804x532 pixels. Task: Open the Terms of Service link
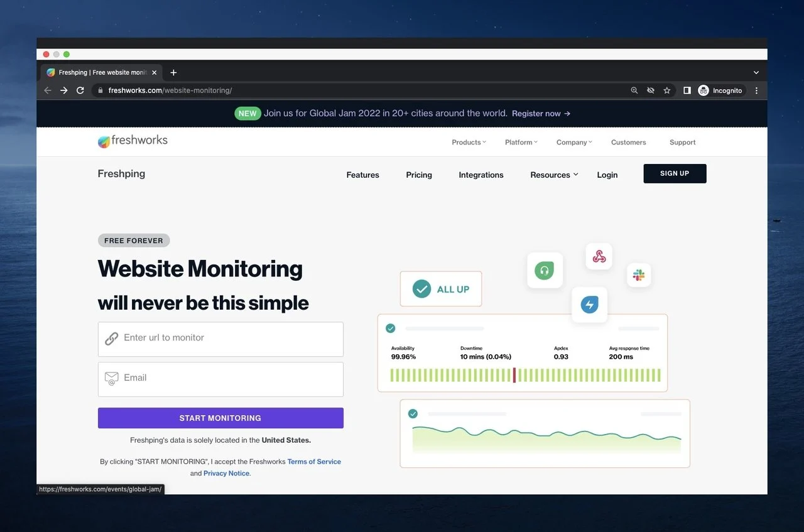point(314,462)
